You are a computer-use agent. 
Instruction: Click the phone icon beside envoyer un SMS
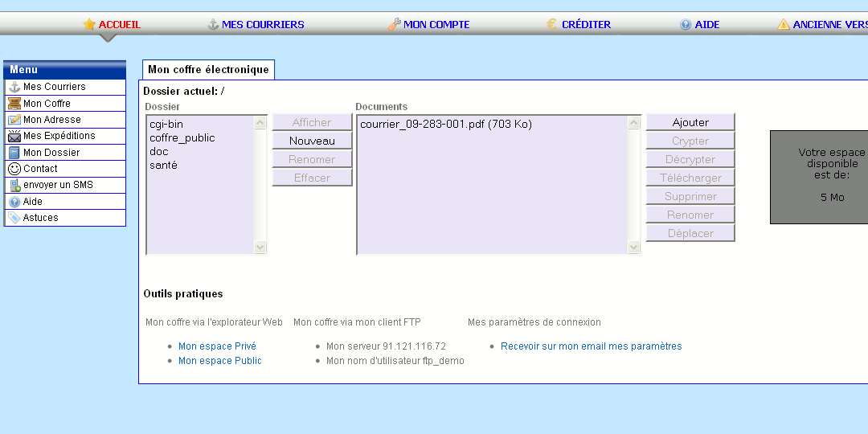(x=15, y=186)
